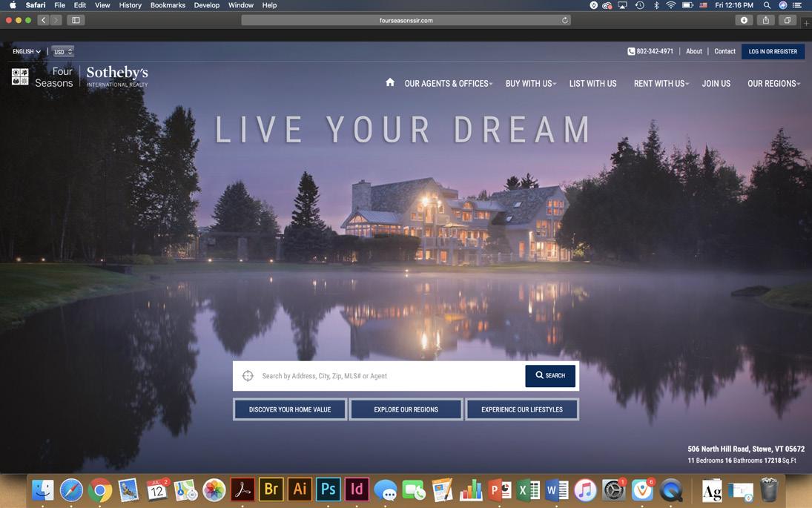Click Experience Our Lifestyles button
The height and width of the screenshot is (508, 812).
pyautogui.click(x=522, y=409)
